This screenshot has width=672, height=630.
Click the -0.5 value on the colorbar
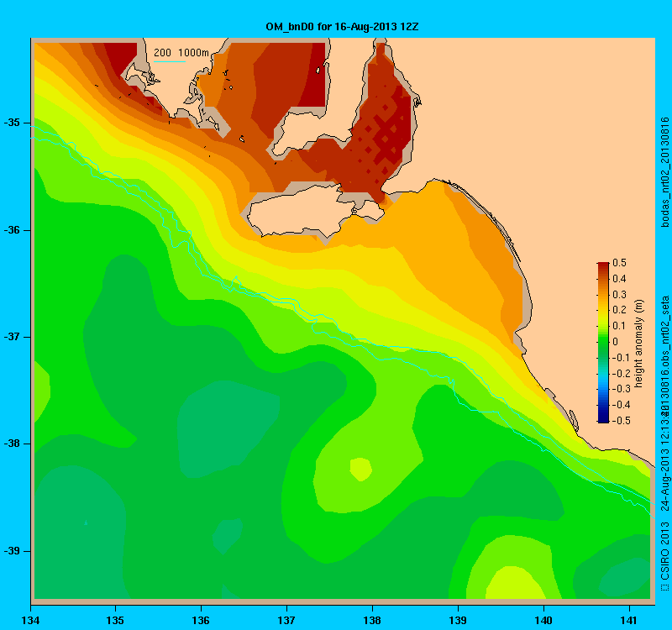pyautogui.click(x=621, y=421)
